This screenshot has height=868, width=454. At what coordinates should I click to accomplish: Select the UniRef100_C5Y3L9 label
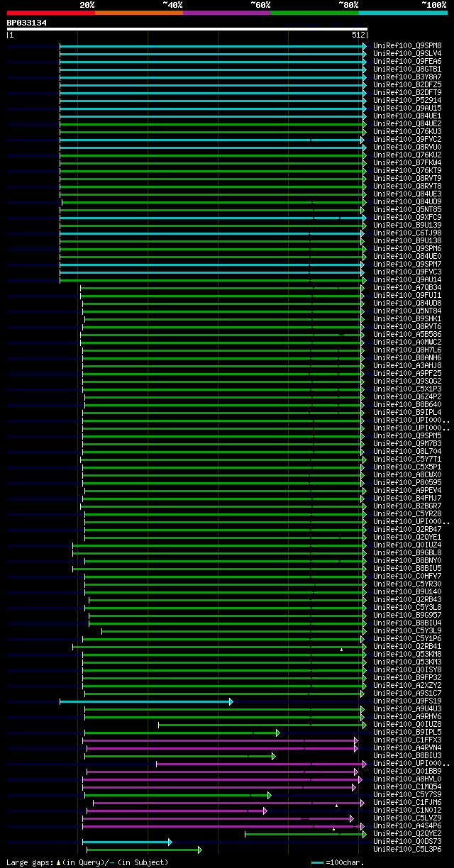coord(407,630)
